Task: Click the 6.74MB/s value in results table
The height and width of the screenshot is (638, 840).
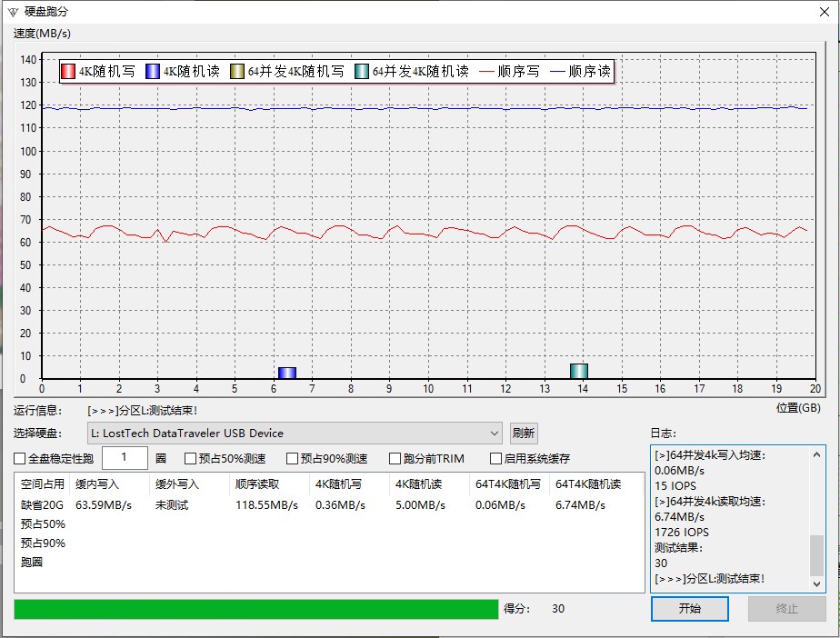Action: click(x=580, y=505)
